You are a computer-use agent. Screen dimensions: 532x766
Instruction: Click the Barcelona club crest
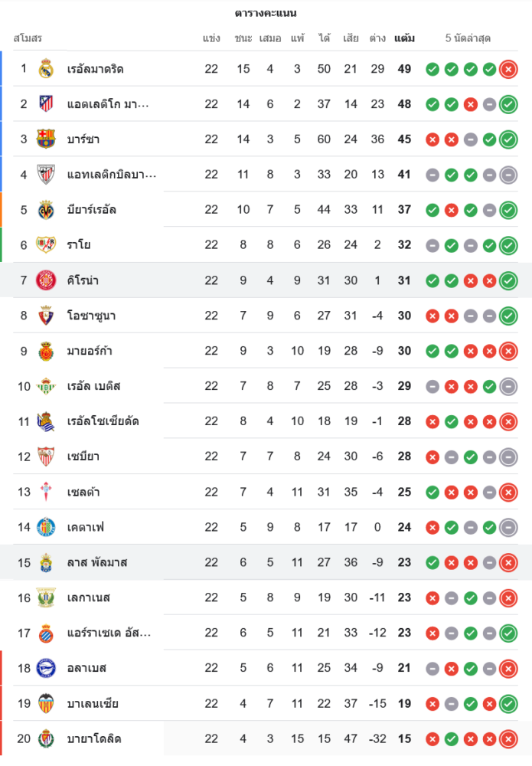pos(46,139)
